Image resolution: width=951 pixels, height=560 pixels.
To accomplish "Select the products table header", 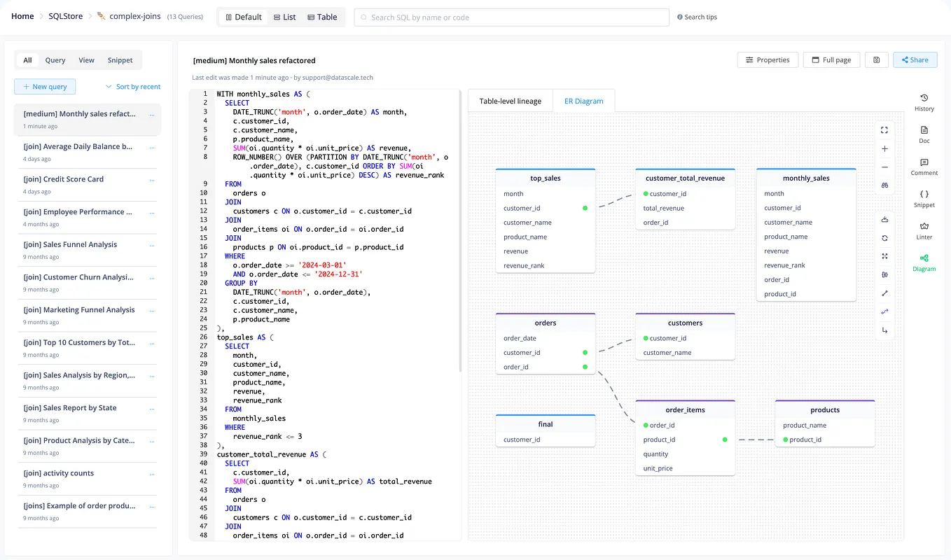I will point(825,409).
